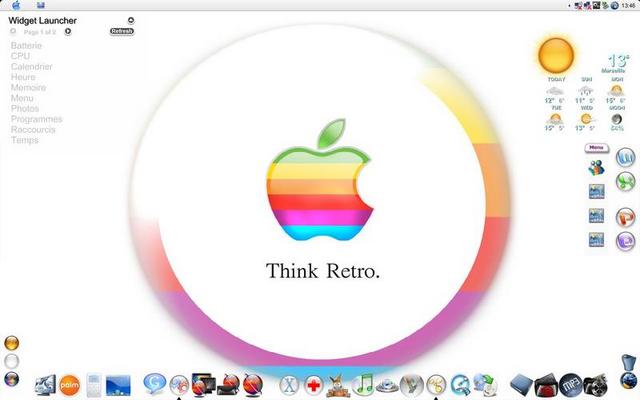640x400 pixels.
Task: Open the green music note icon in dock
Action: [x=362, y=384]
